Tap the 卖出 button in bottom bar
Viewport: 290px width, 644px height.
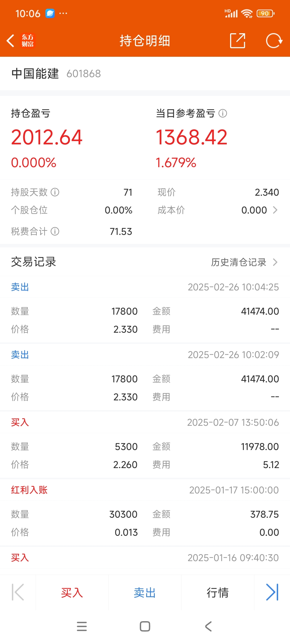click(x=145, y=592)
